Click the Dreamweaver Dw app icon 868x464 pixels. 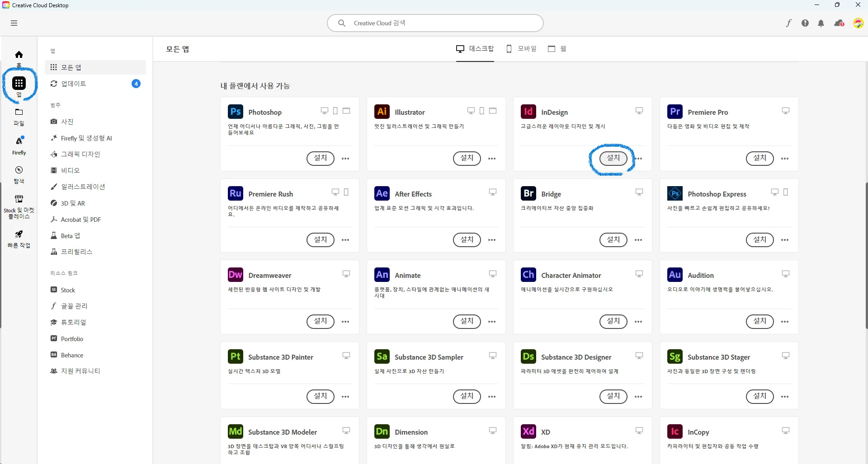(236, 275)
